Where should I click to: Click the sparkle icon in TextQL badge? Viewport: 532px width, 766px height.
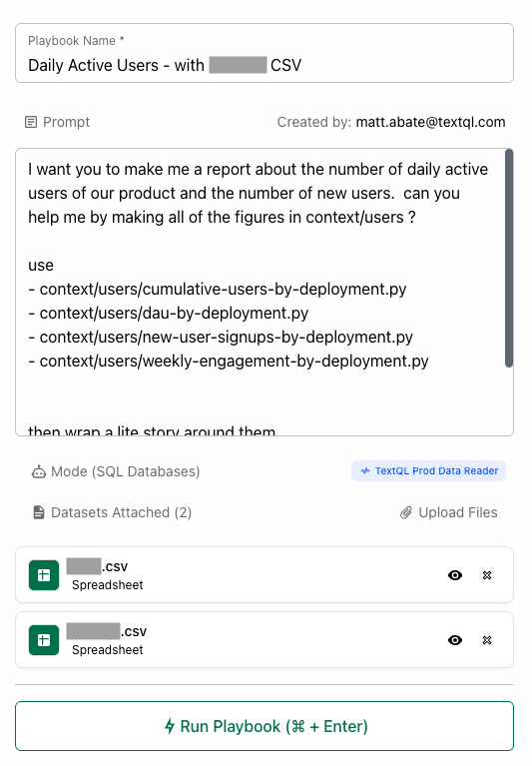[x=365, y=471]
